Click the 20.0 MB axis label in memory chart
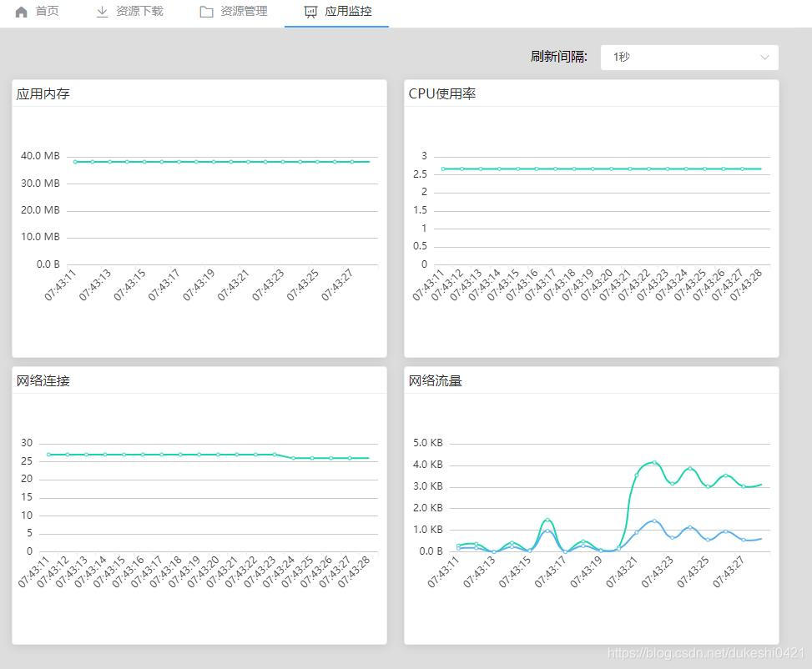812x669 pixels. (x=40, y=209)
